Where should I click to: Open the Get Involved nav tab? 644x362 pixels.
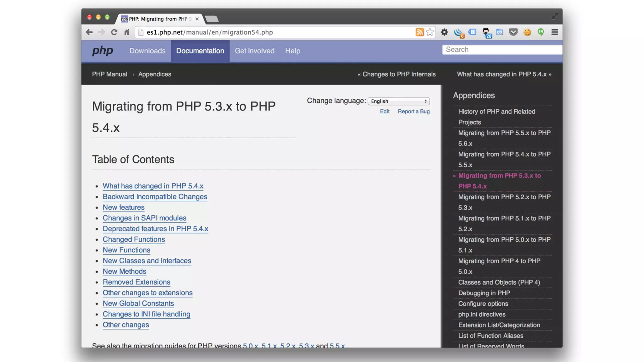pyautogui.click(x=254, y=51)
